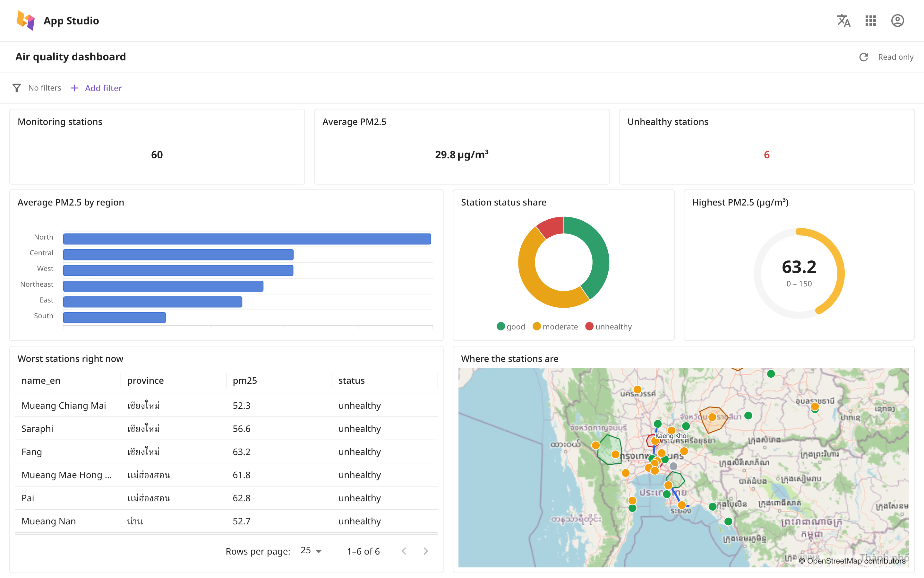The height and width of the screenshot is (578, 924).
Task: Sort table by name_en column
Action: 41,381
